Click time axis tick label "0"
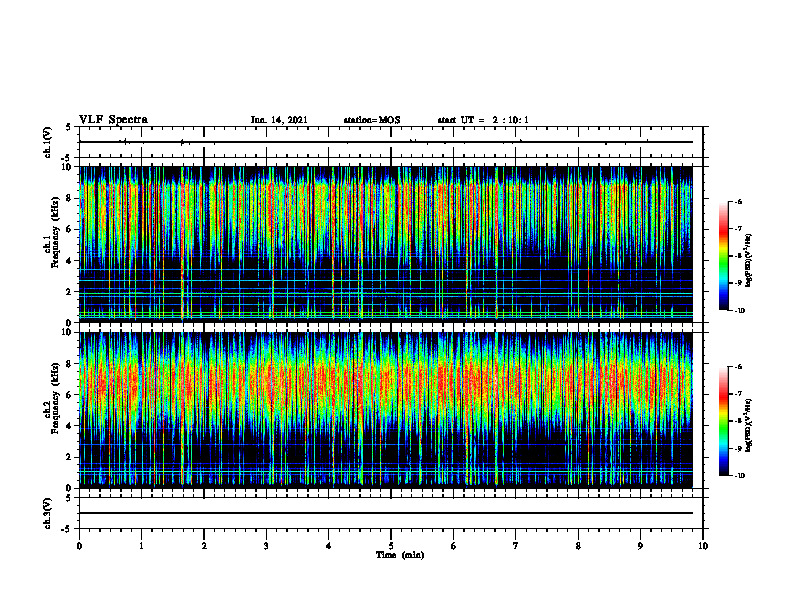Screen dimensions: 792x612 point(79,546)
